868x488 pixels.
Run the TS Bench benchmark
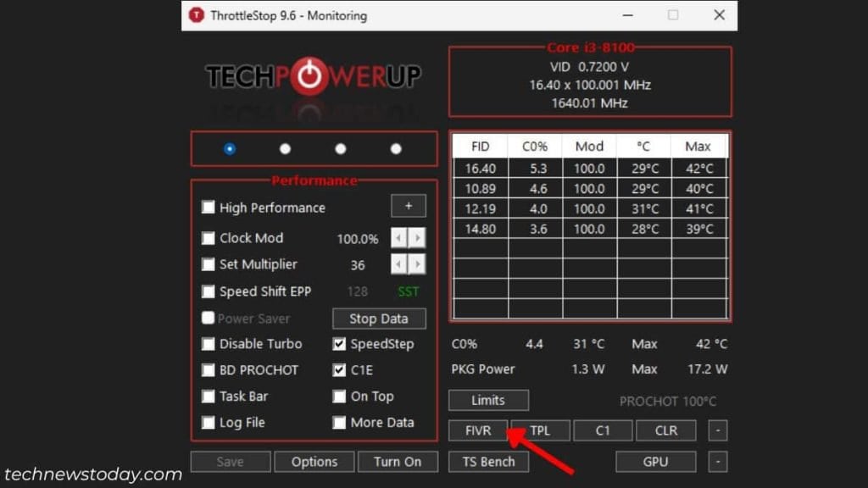coord(488,462)
